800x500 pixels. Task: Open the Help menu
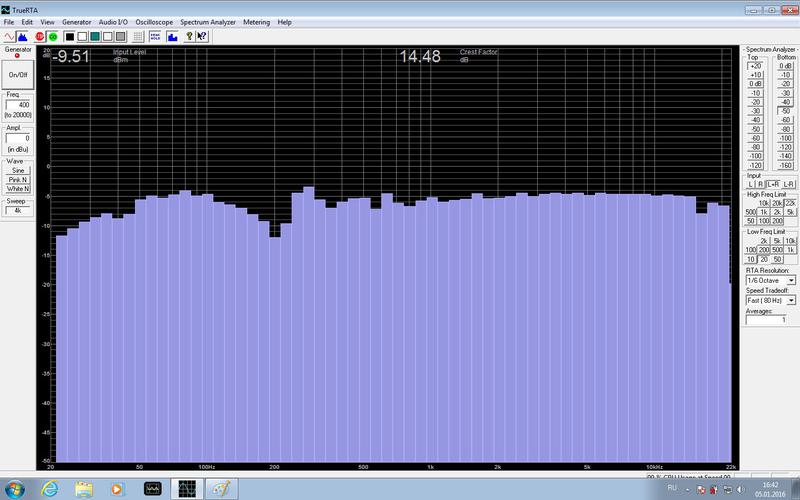click(285, 22)
